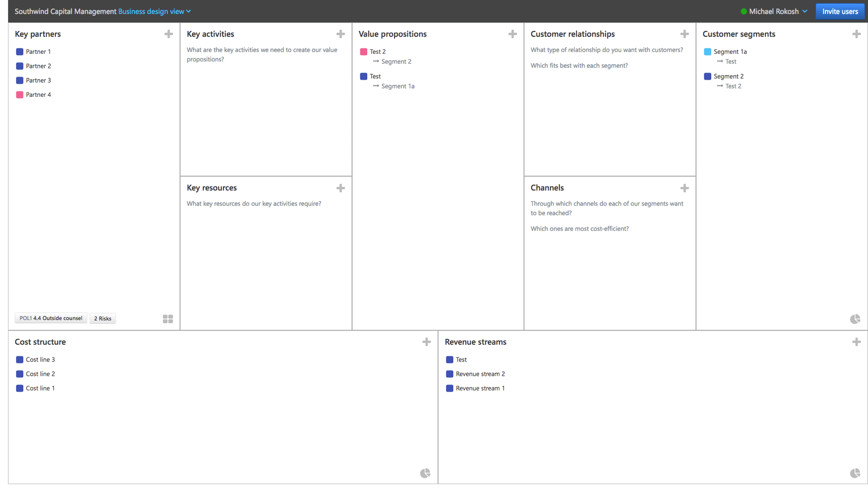
Task: Follow the Segment 2 link under Test 2
Action: 396,62
